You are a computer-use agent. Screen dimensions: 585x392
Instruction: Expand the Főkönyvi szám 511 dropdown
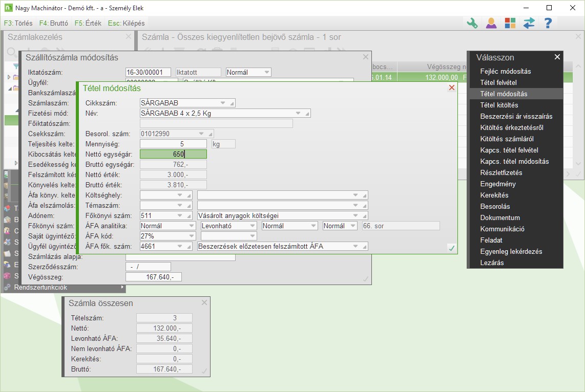pyautogui.click(x=180, y=215)
